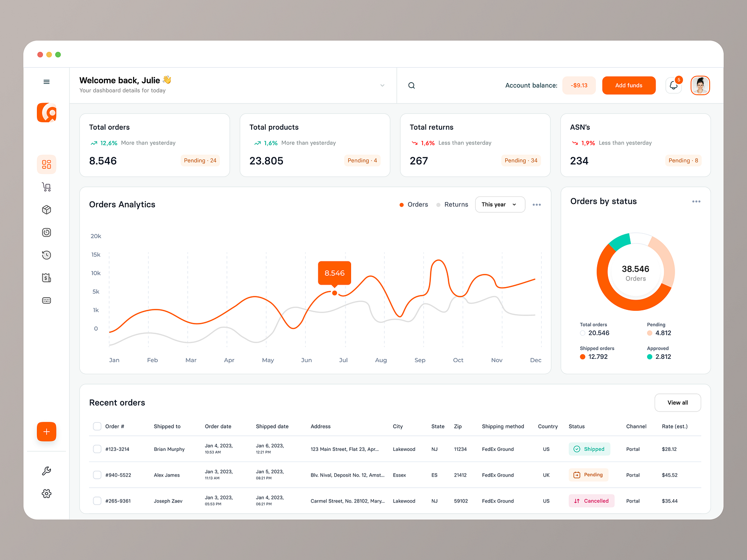The height and width of the screenshot is (560, 747).
Task: Select the checkbox for order #123-3214
Action: point(97,449)
